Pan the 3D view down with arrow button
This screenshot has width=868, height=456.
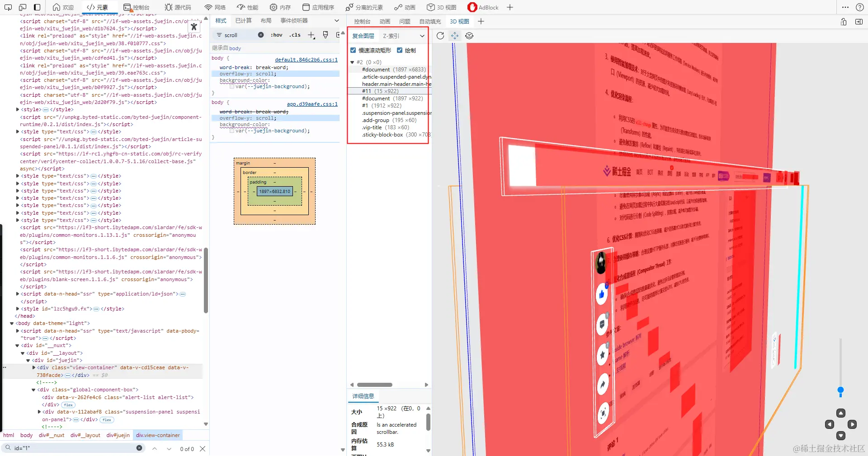click(x=841, y=436)
